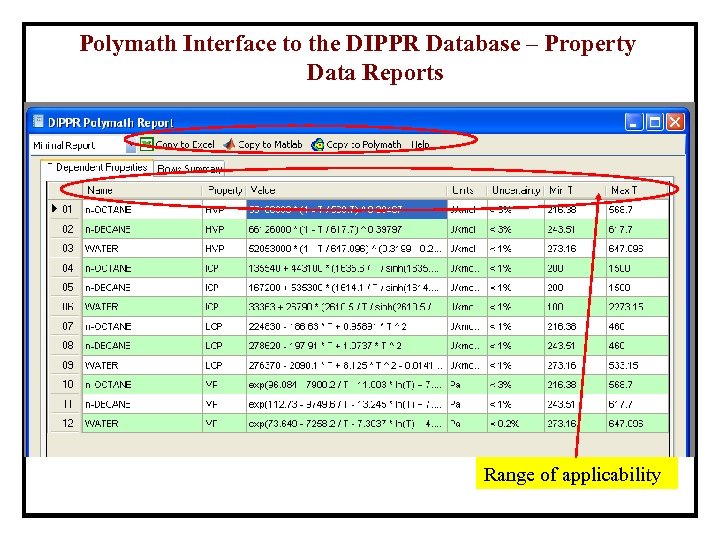
Task: Click LCP property cell in row 08
Action: tap(224, 345)
